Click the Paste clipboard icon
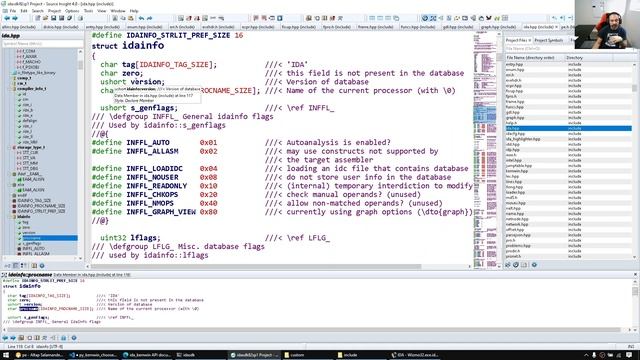Image resolution: width=640 pixels, height=360 pixels. tap(131, 18)
